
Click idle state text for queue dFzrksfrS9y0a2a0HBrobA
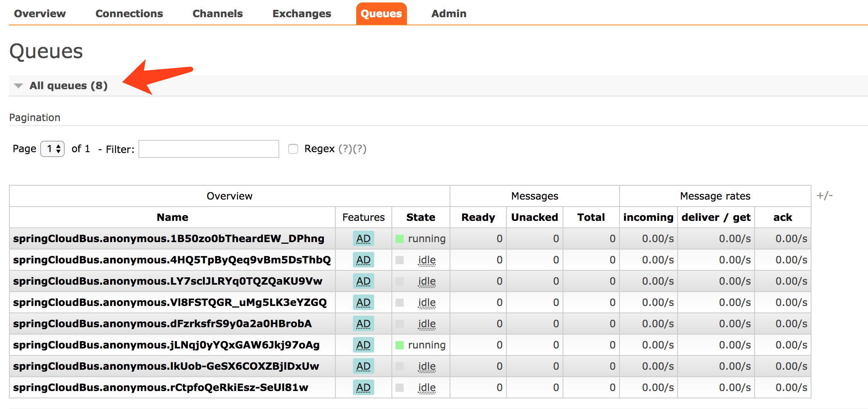pos(427,324)
